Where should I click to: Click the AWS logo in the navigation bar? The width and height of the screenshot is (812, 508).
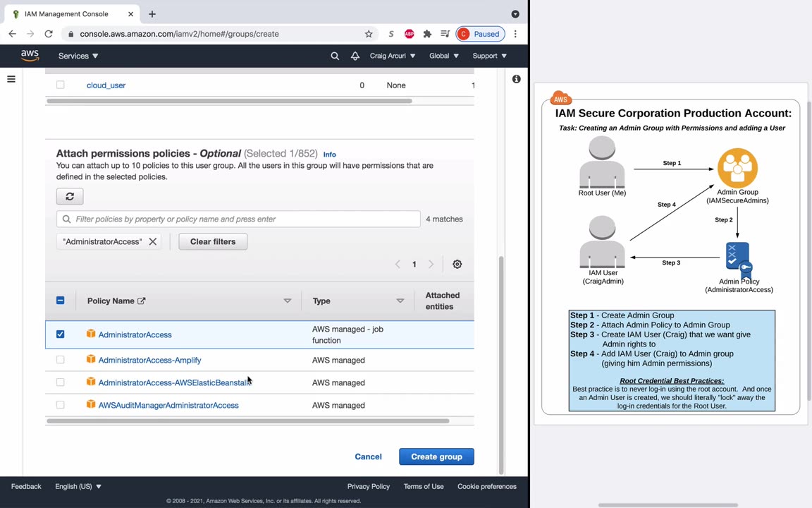[30, 56]
